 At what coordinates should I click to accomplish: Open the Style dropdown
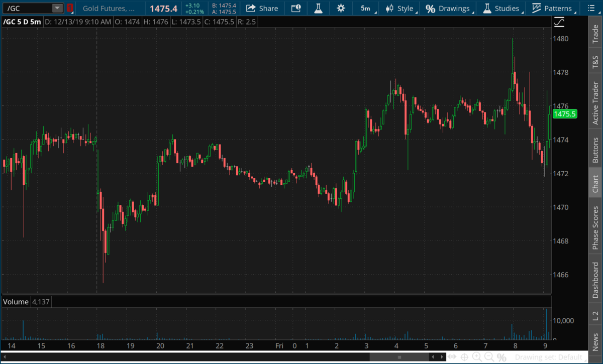(x=400, y=8)
